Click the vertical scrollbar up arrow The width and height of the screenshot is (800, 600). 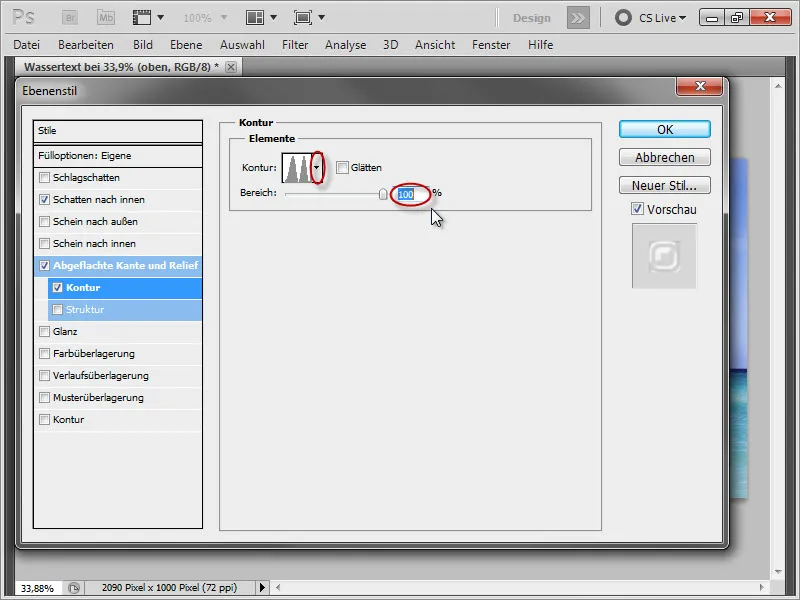click(x=778, y=86)
